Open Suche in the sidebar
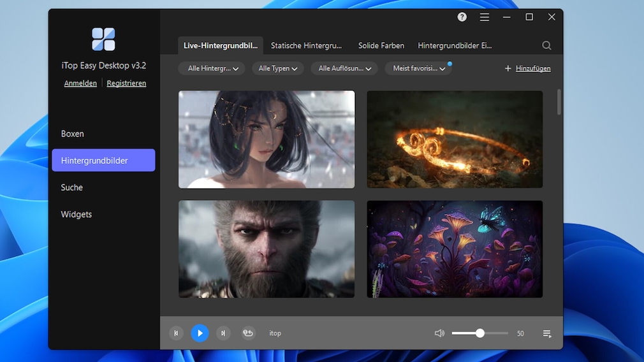Screen dimensions: 644x362 click(x=103, y=187)
